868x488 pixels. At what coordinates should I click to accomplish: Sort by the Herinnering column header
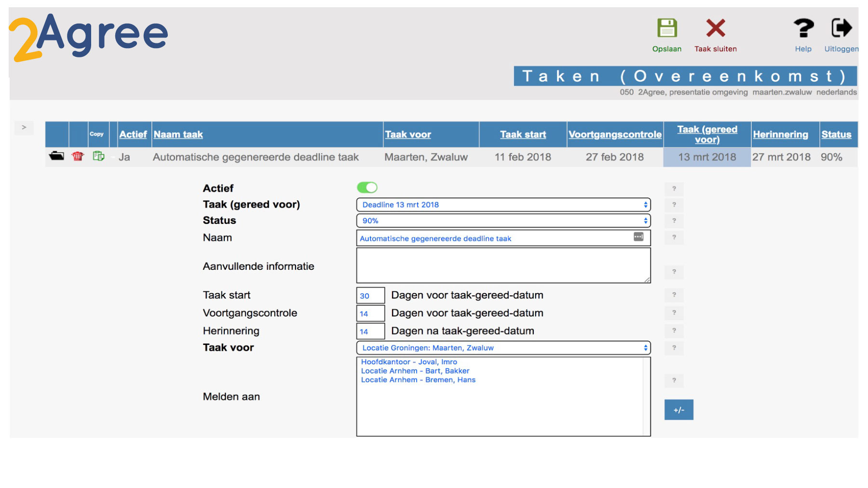(782, 134)
